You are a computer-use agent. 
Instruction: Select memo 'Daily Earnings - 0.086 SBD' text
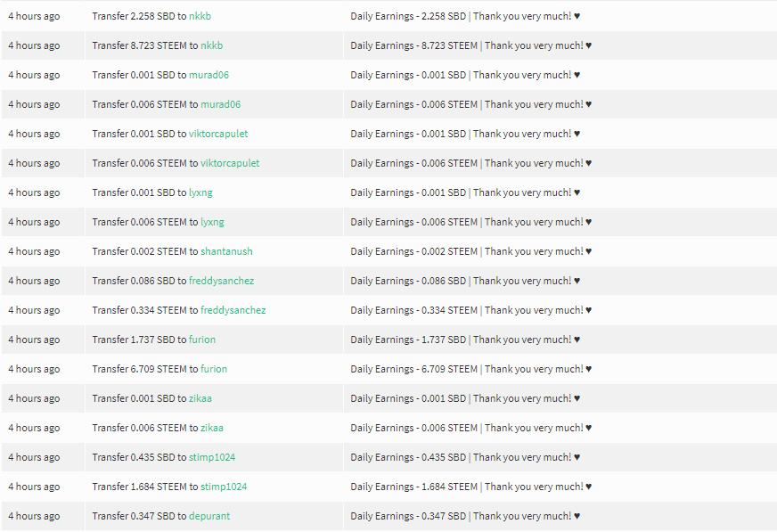point(408,281)
